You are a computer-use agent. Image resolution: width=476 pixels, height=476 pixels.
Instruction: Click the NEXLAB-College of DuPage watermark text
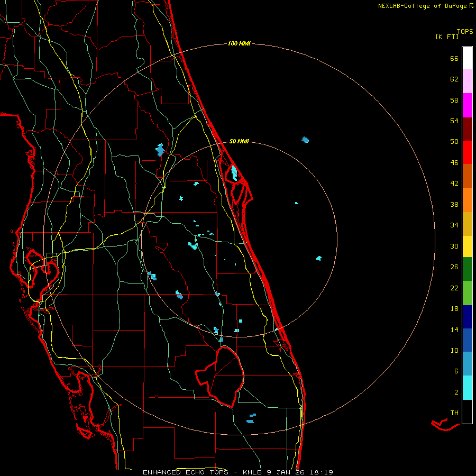tap(425, 6)
